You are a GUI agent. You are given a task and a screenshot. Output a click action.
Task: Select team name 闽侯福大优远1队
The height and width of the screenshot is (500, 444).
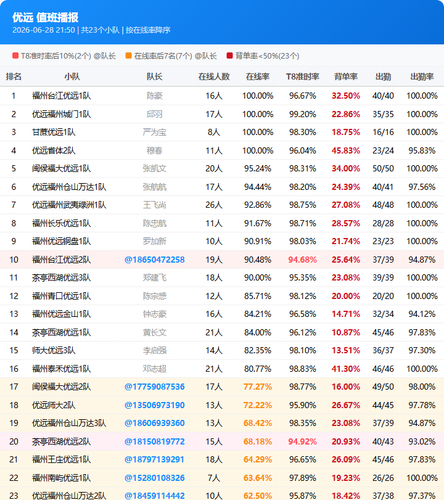[x=61, y=169]
